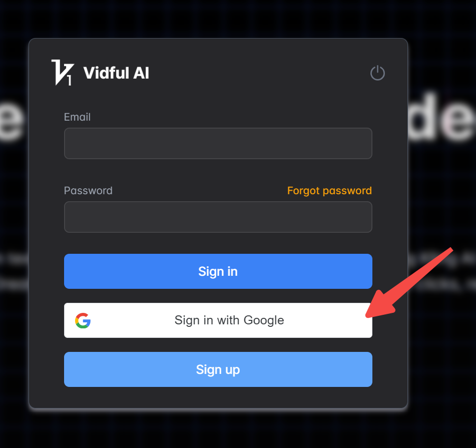Click the blurred heading text right of dialog
476x448 pixels.
tap(441, 117)
